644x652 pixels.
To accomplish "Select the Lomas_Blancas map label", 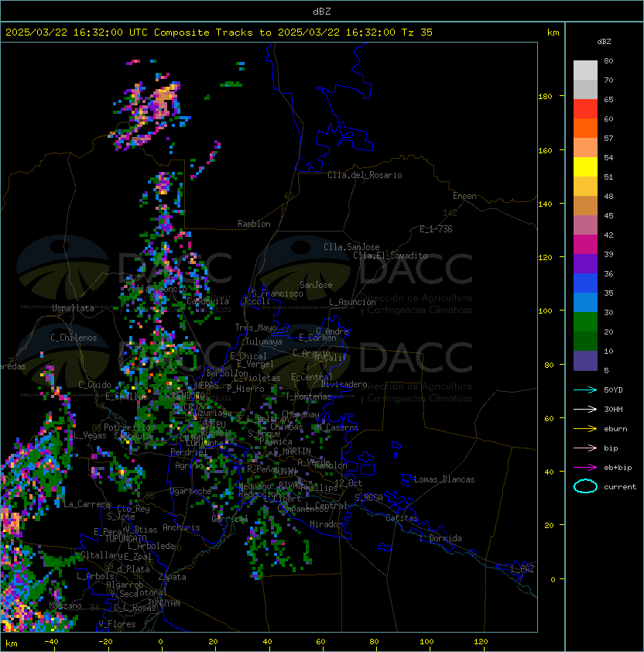I will point(444,479).
